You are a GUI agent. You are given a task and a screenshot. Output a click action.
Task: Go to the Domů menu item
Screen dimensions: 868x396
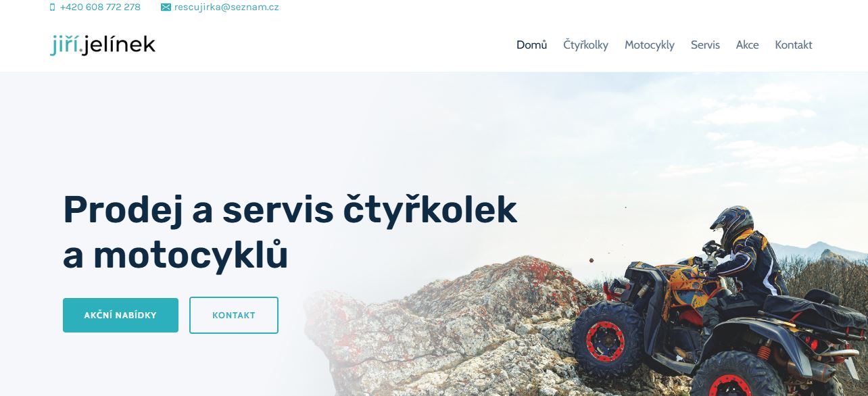point(531,45)
